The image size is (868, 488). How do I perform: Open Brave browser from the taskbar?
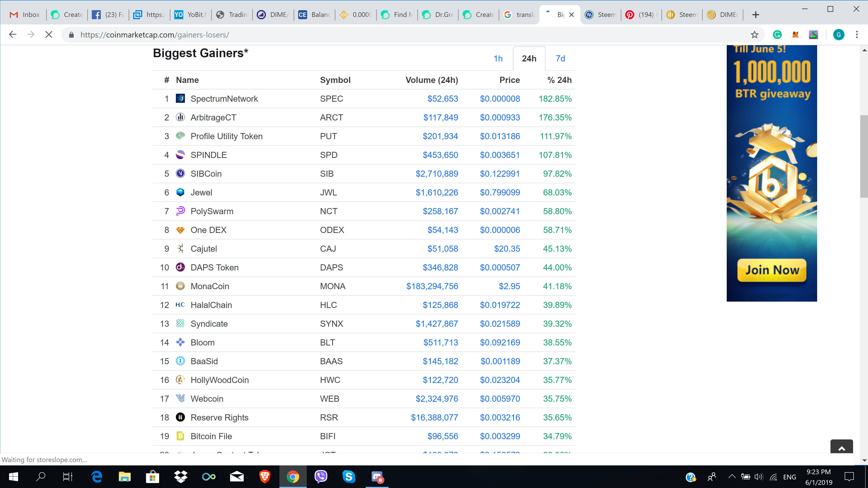pos(265,476)
